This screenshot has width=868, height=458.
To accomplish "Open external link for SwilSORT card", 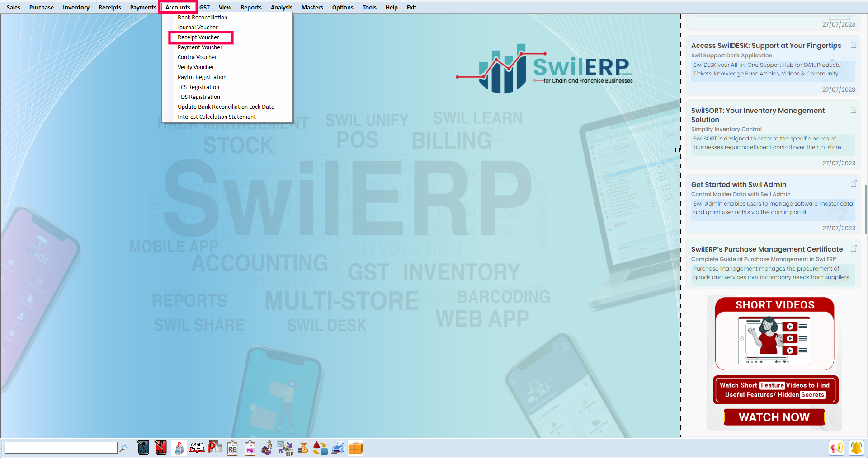I will coord(854,110).
